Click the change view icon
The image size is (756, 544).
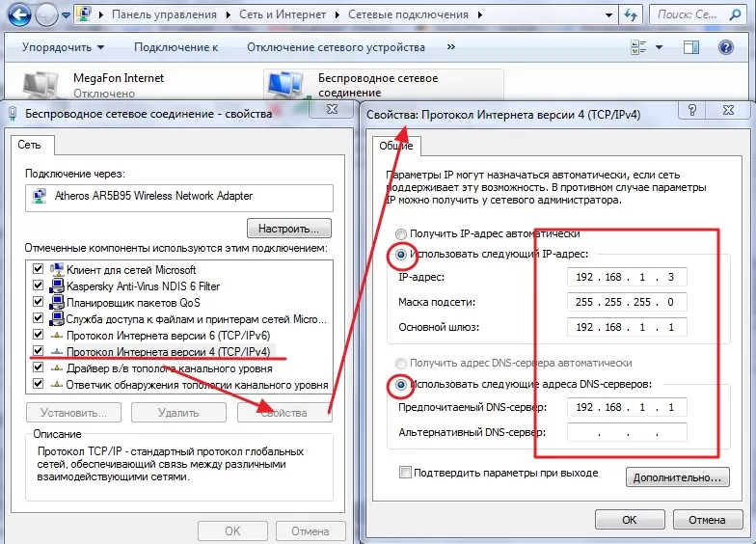[638, 47]
